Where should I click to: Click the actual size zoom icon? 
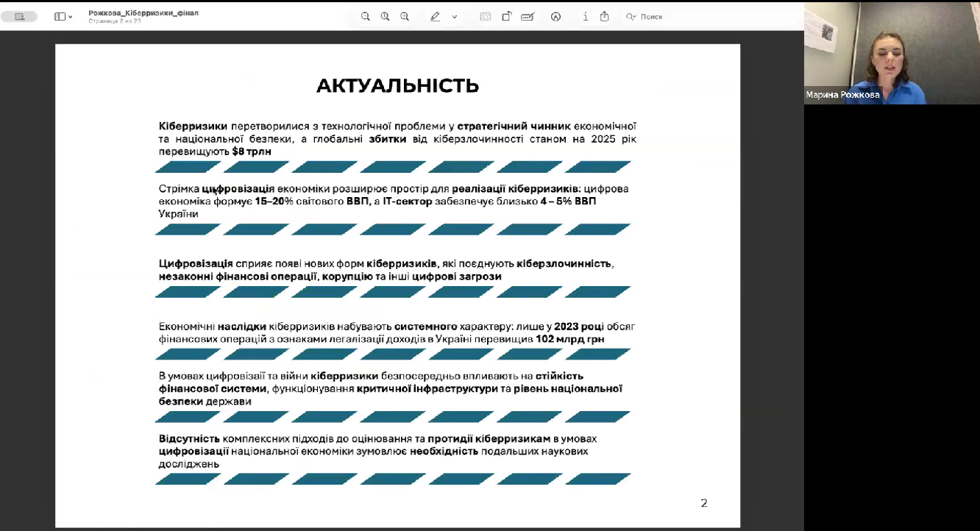[x=385, y=16]
